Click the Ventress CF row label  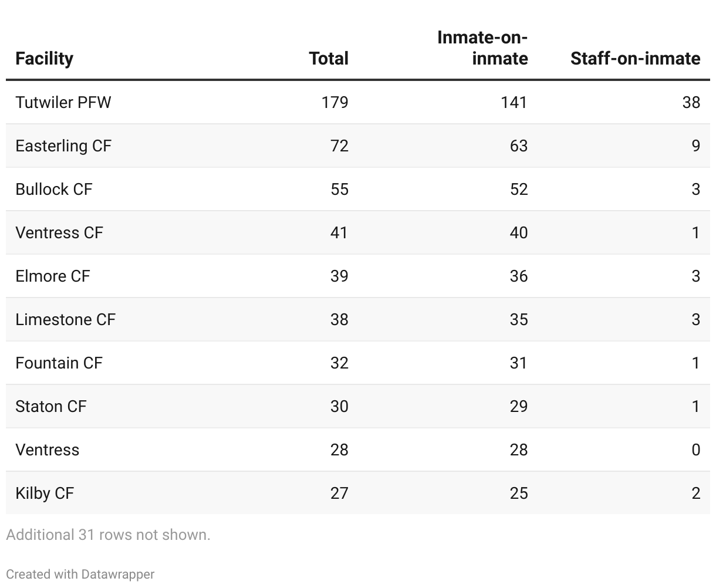(59, 232)
